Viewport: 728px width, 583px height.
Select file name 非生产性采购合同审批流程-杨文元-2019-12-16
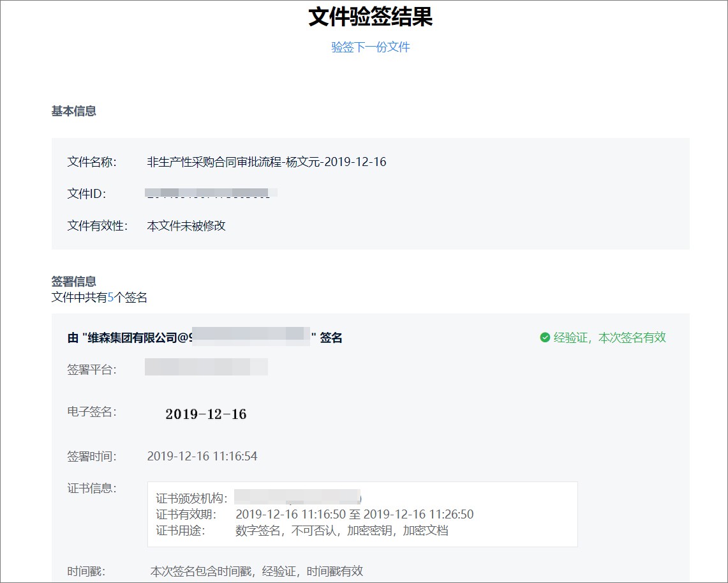[267, 162]
